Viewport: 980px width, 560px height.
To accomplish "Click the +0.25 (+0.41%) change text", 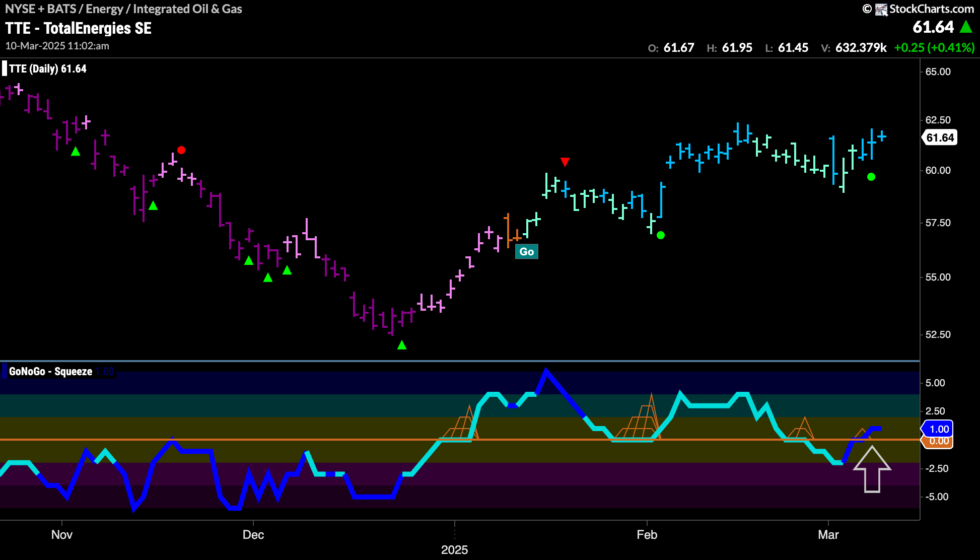I will point(935,48).
